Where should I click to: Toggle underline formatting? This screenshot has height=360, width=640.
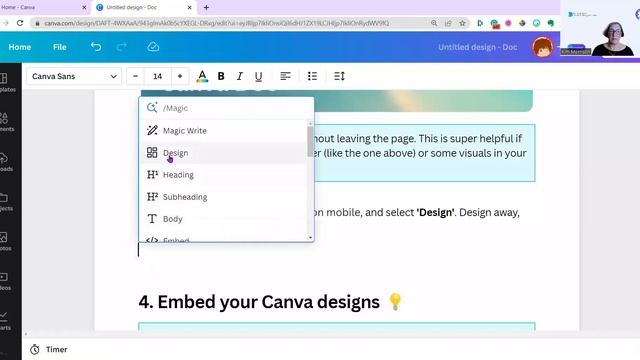tap(258, 76)
